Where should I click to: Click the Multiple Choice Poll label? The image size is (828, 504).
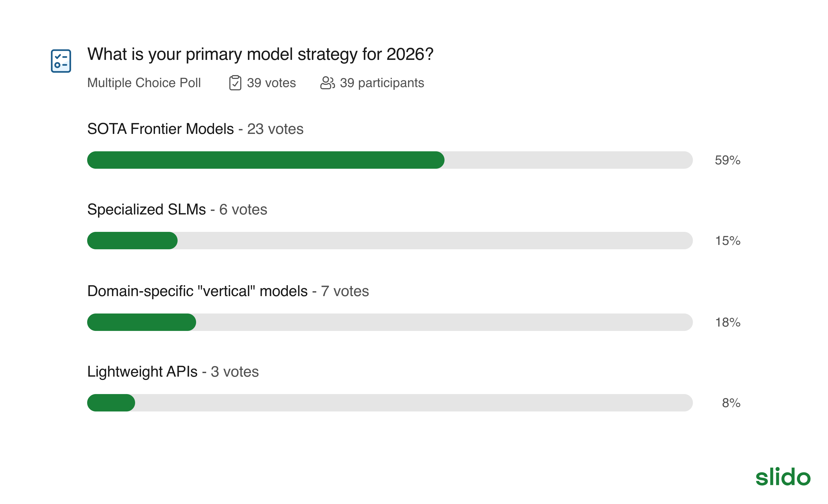144,83
